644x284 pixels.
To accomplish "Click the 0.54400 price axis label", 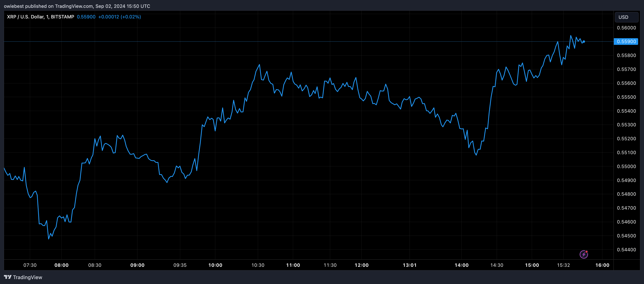I will pos(626,250).
